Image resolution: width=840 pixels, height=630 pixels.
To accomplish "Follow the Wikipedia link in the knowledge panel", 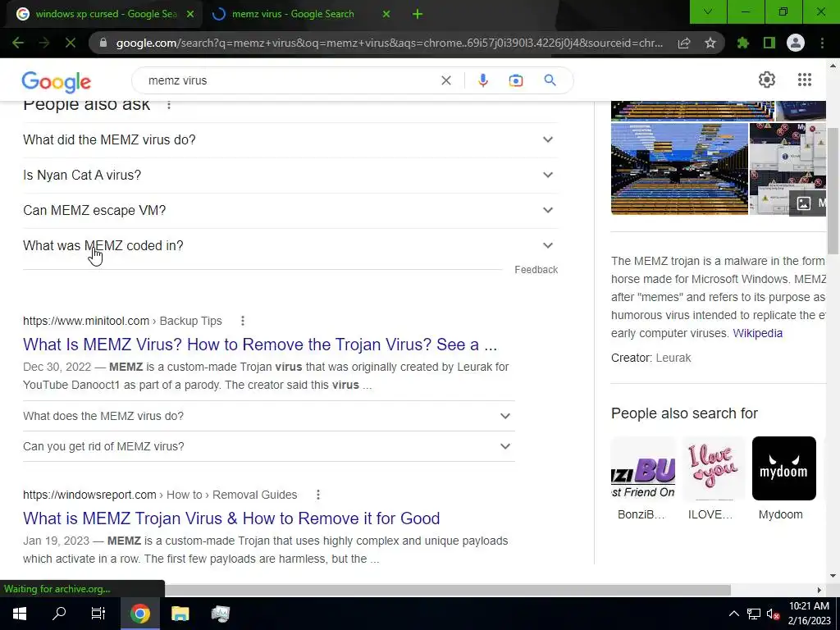I will point(757,333).
